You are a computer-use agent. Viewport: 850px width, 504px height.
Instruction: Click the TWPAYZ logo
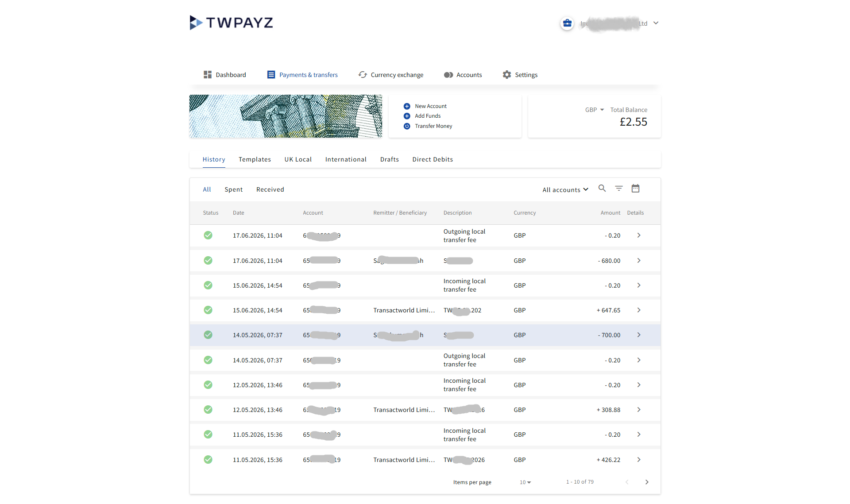pos(231,23)
